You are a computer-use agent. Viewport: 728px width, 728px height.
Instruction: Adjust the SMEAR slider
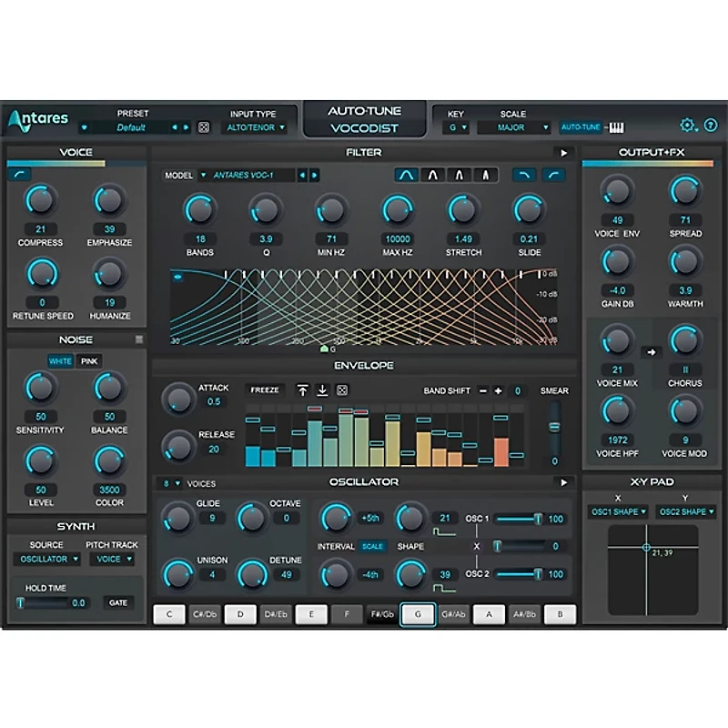click(x=555, y=428)
